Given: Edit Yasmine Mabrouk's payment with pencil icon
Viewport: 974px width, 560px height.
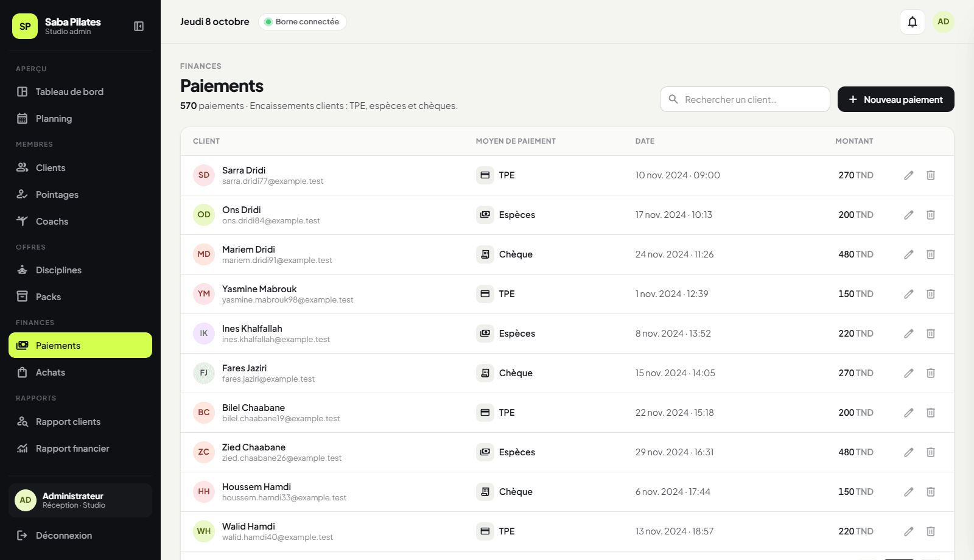Looking at the screenshot, I should pos(909,294).
